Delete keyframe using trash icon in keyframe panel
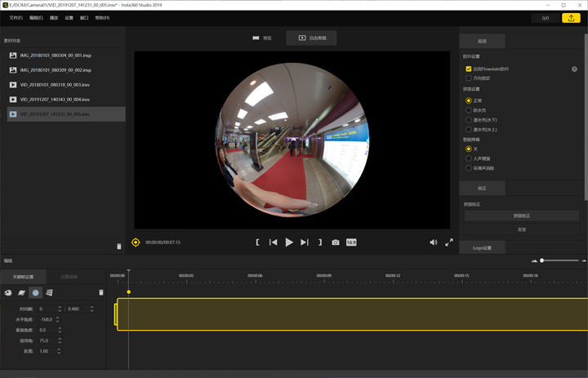Viewport: 588px width, 378px height. [x=101, y=292]
